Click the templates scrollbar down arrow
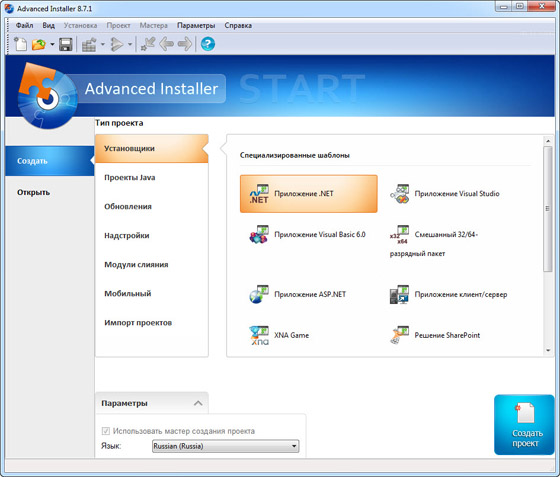Viewport: 560px width, 477px height. click(548, 351)
